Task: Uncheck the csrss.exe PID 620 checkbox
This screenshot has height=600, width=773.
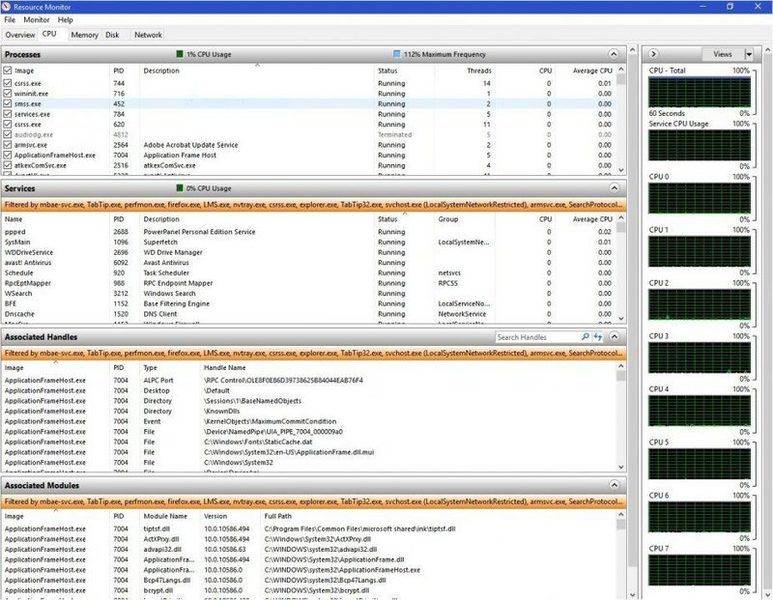Action: (7, 124)
